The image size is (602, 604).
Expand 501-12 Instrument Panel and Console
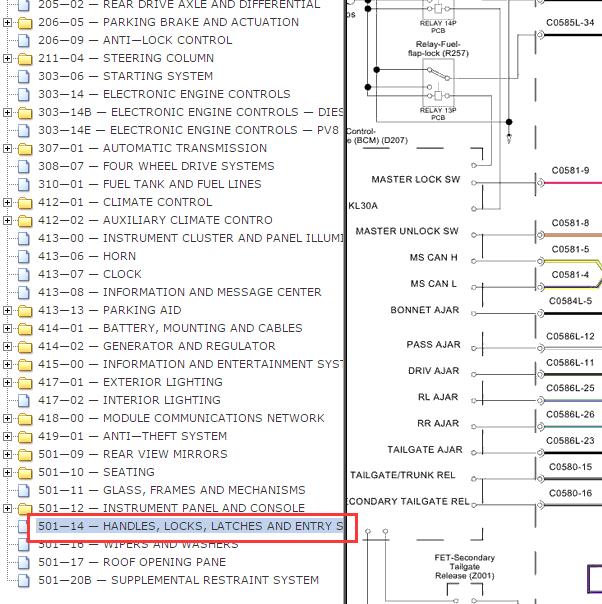pyautogui.click(x=7, y=508)
